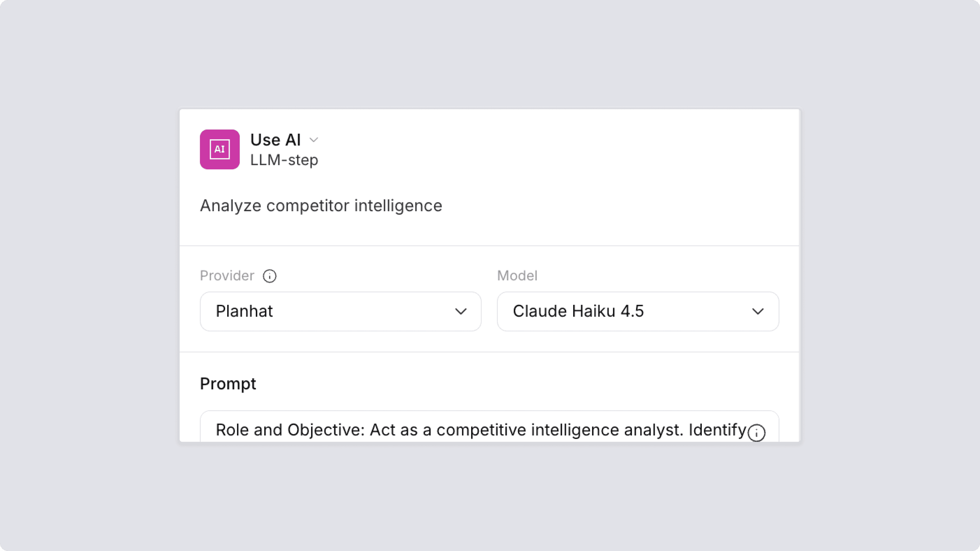Click the LLM-step subtitle text
The height and width of the screenshot is (551, 980).
click(x=284, y=160)
